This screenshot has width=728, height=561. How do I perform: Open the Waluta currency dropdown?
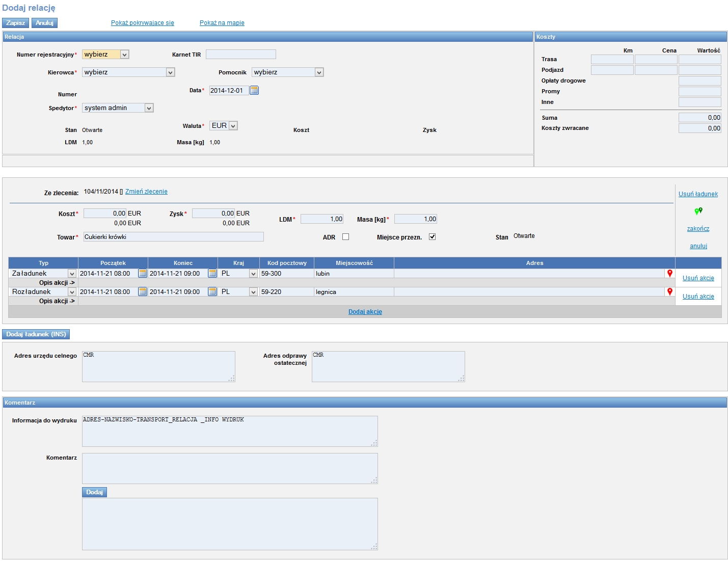pos(224,126)
